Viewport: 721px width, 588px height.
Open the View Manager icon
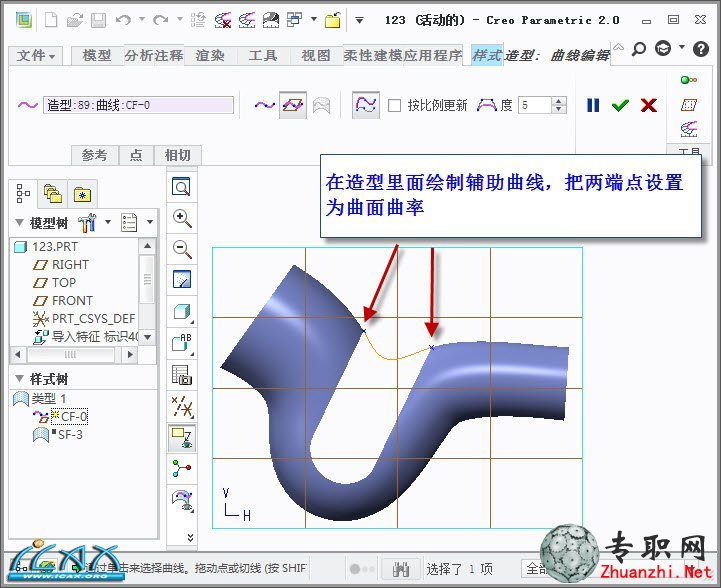click(182, 375)
